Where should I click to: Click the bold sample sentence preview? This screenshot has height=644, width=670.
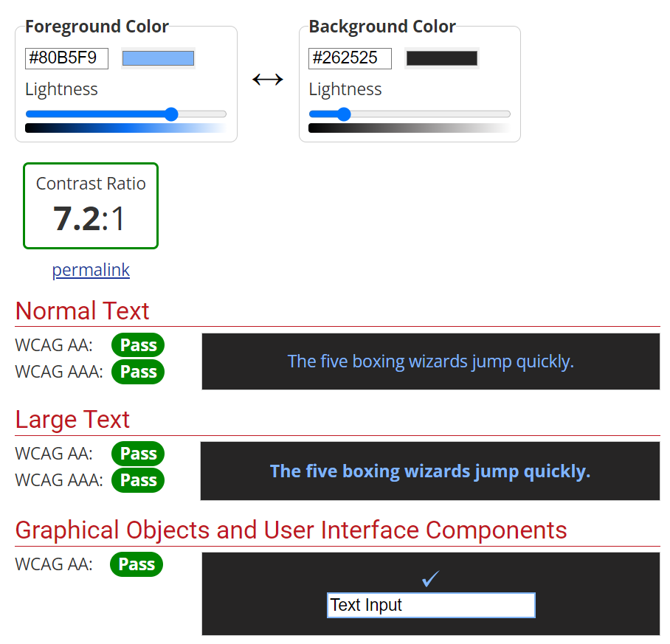pyautogui.click(x=430, y=471)
